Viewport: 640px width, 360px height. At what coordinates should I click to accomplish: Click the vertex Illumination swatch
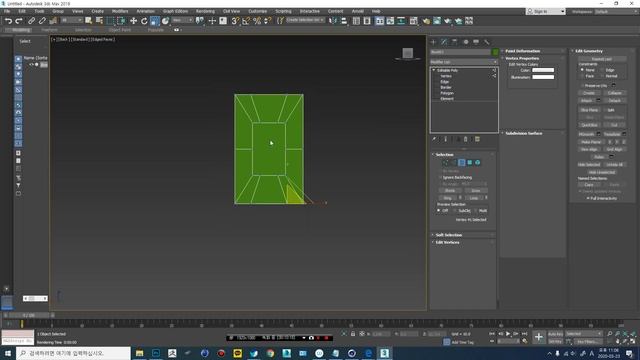[543, 77]
